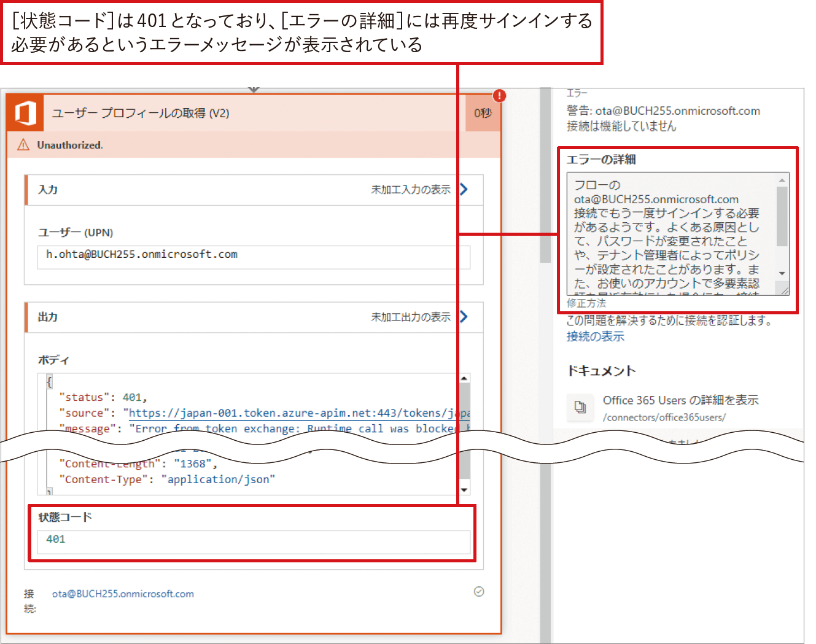The image size is (816, 644).
Task: Click the body scrollbar up arrow
Action: pos(465,378)
